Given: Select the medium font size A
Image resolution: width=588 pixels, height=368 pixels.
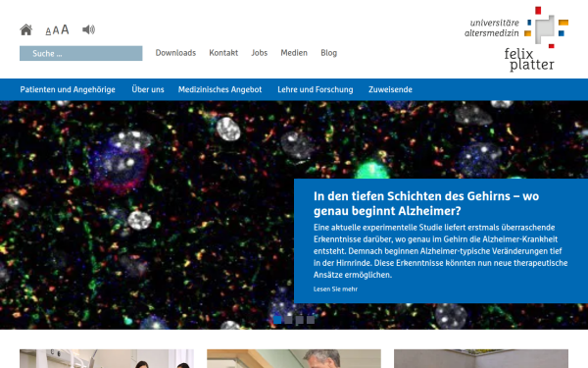Looking at the screenshot, I should click(56, 30).
